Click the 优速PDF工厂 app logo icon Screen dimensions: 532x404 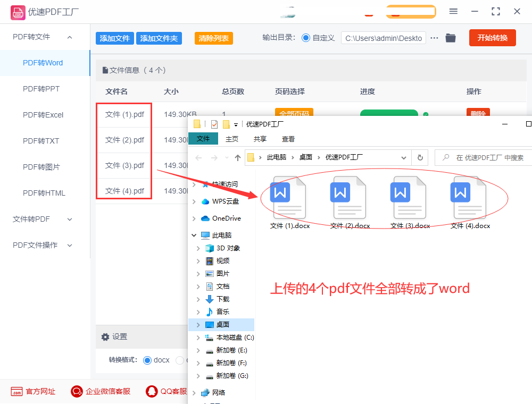point(18,13)
